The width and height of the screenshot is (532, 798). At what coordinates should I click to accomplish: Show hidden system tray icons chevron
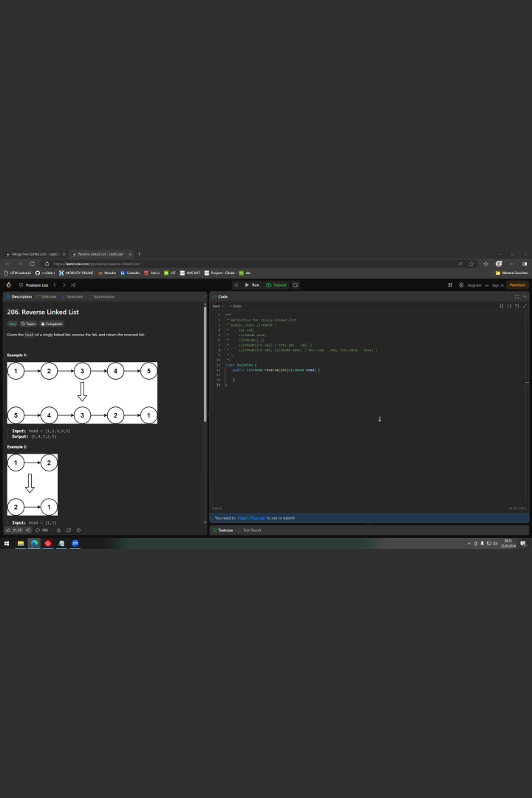click(x=469, y=544)
